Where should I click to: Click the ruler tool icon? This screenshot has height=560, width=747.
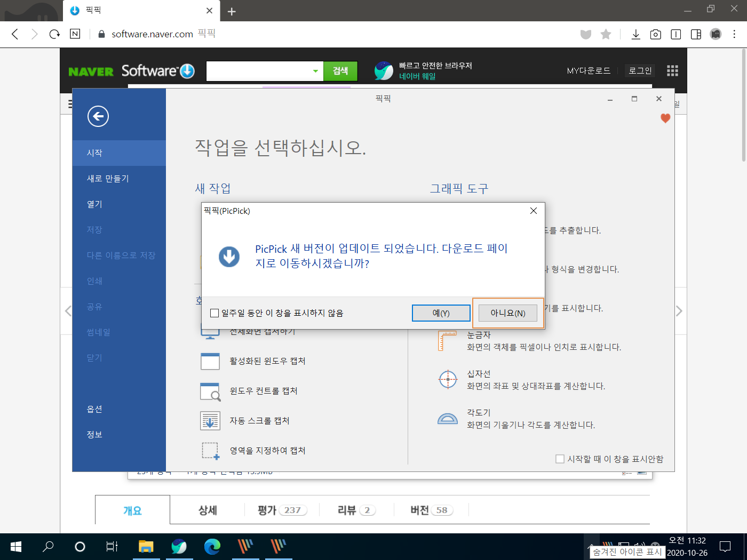coord(448,341)
